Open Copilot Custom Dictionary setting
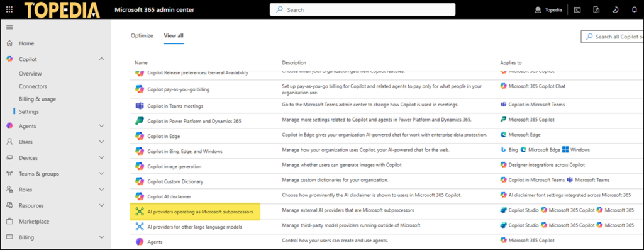 point(175,181)
